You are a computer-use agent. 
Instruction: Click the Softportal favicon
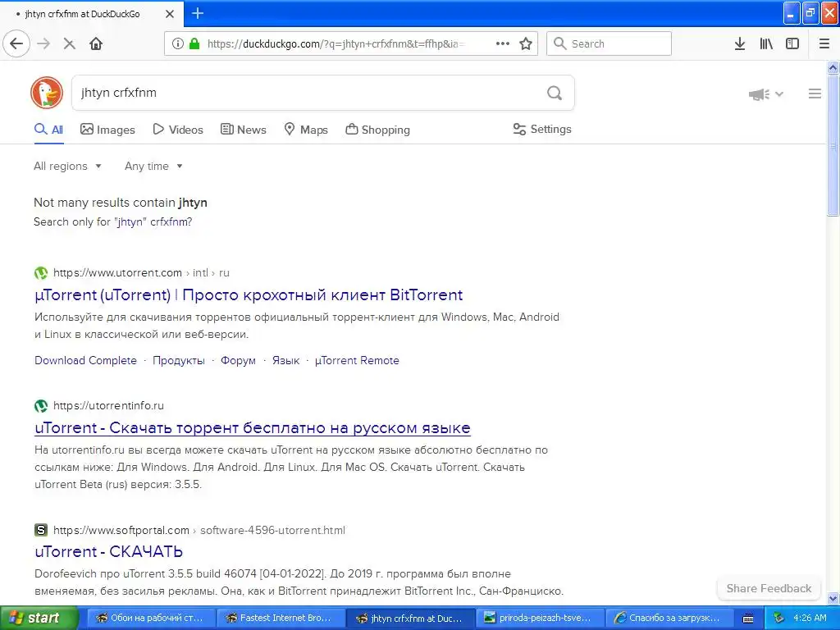coord(41,530)
